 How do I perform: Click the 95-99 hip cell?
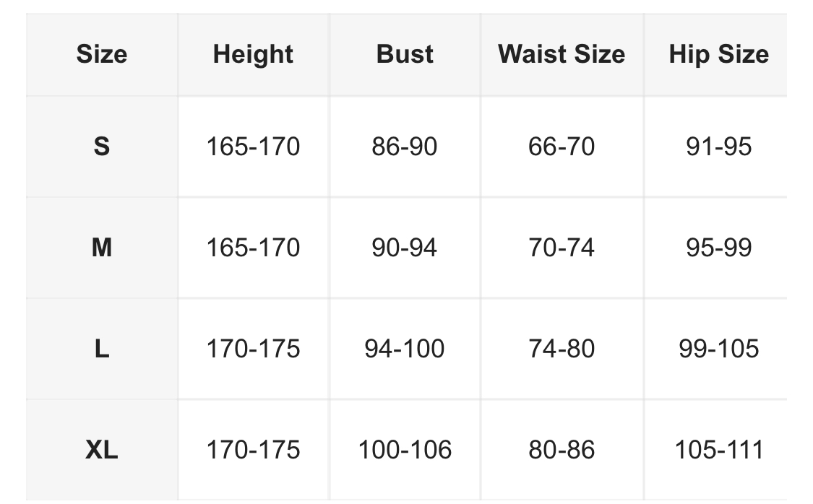click(x=718, y=248)
